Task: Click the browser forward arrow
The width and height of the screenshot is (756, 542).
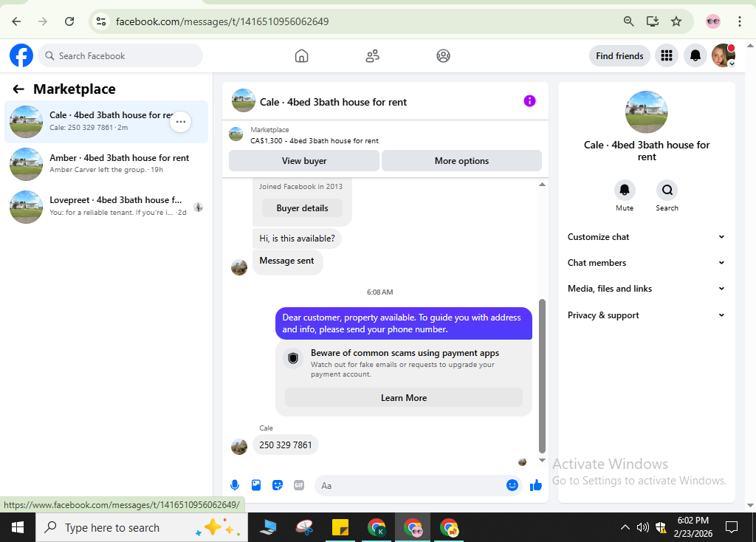Action: [43, 21]
